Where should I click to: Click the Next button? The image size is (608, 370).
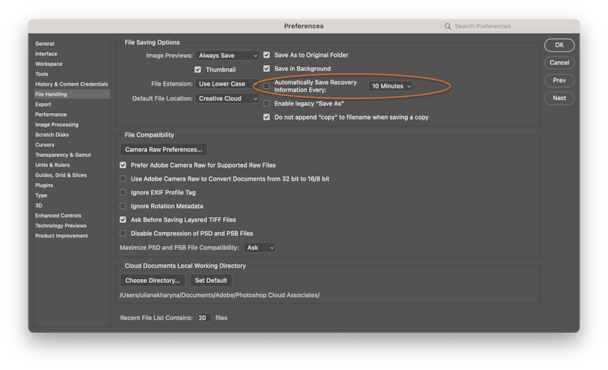point(559,98)
